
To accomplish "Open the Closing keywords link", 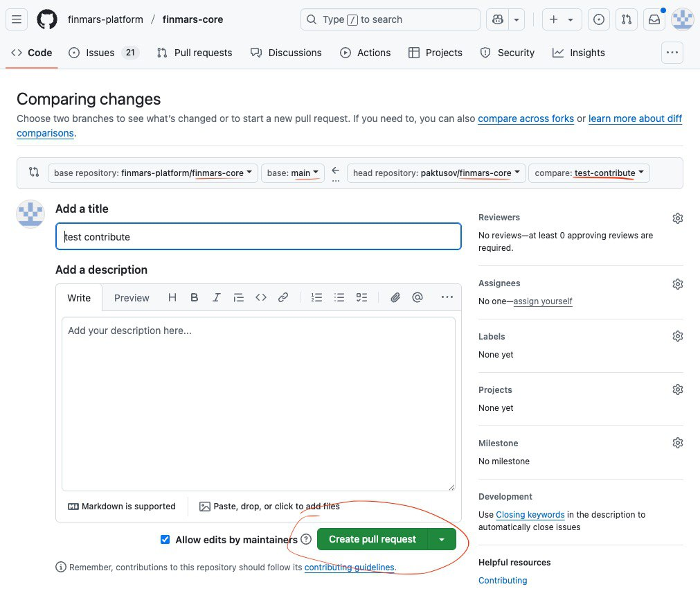I will click(x=530, y=515).
